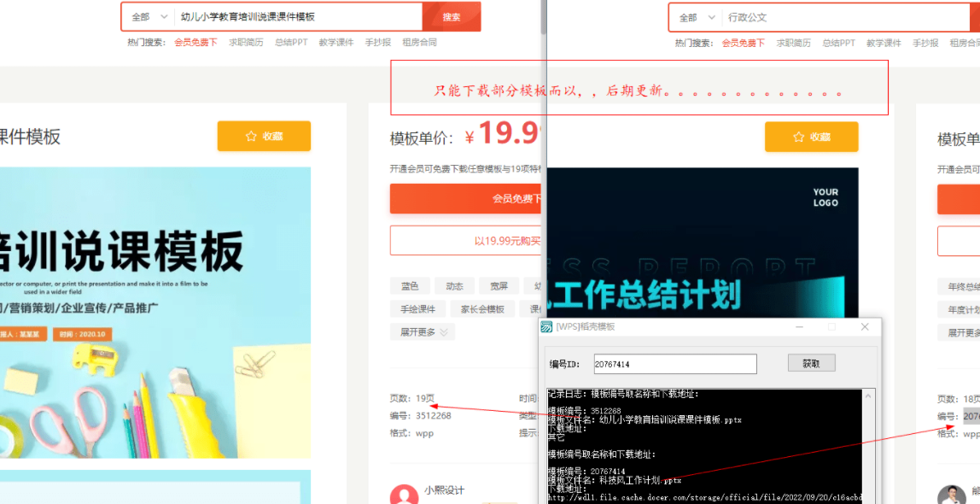Click log line 模板编号: 20767414
Screen dimensions: 980x504
point(586,472)
